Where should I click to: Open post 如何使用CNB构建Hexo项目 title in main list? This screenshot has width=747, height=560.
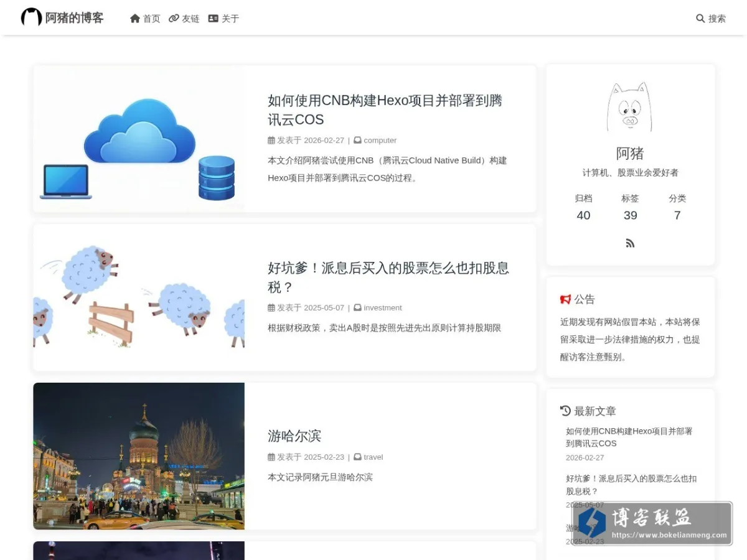[385, 110]
